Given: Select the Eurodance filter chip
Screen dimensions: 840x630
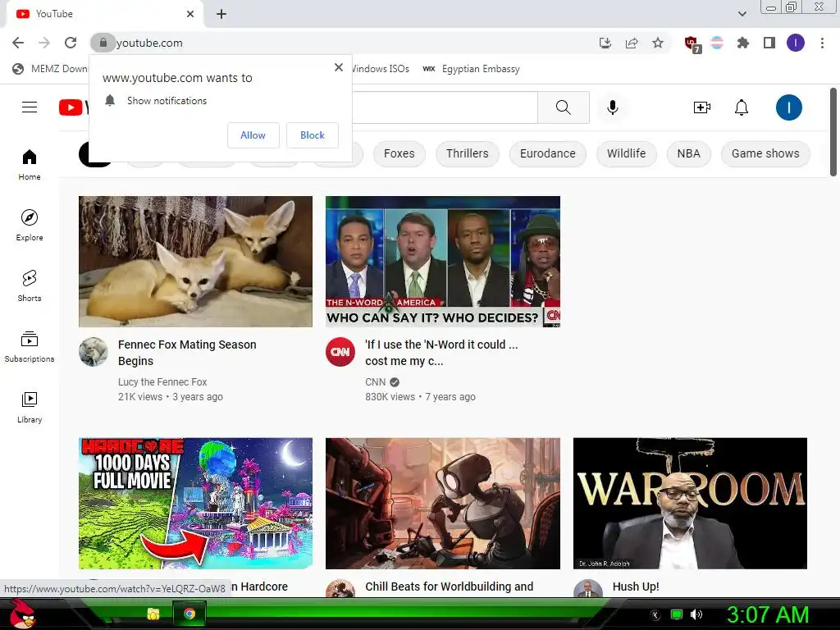Looking at the screenshot, I should click(547, 153).
